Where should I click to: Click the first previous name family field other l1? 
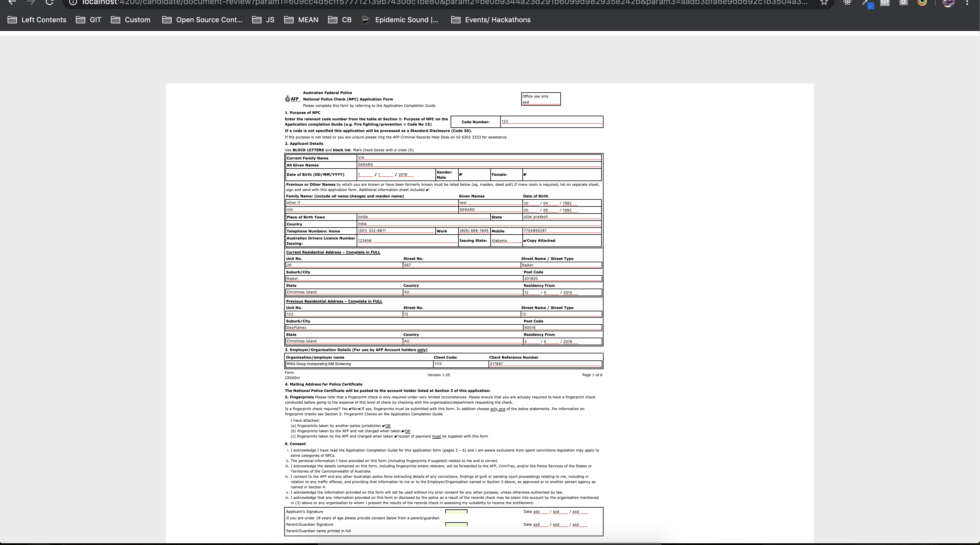pos(372,203)
